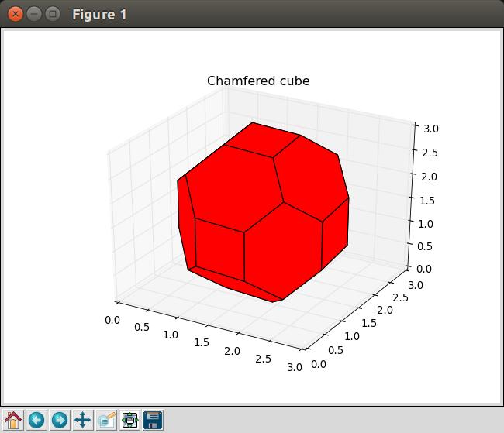Click the 1.5 tick on the bottom-left axis
Viewport: 504px width, 433px height.
pos(202,343)
